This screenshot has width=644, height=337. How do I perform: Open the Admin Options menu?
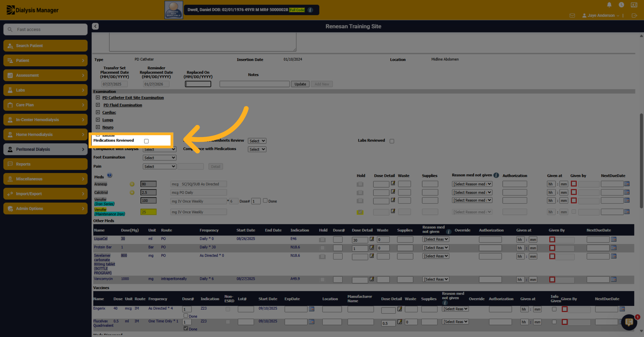click(45, 209)
